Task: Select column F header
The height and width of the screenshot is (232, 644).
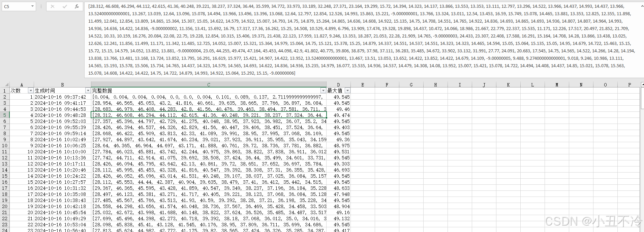Action: [x=387, y=85]
